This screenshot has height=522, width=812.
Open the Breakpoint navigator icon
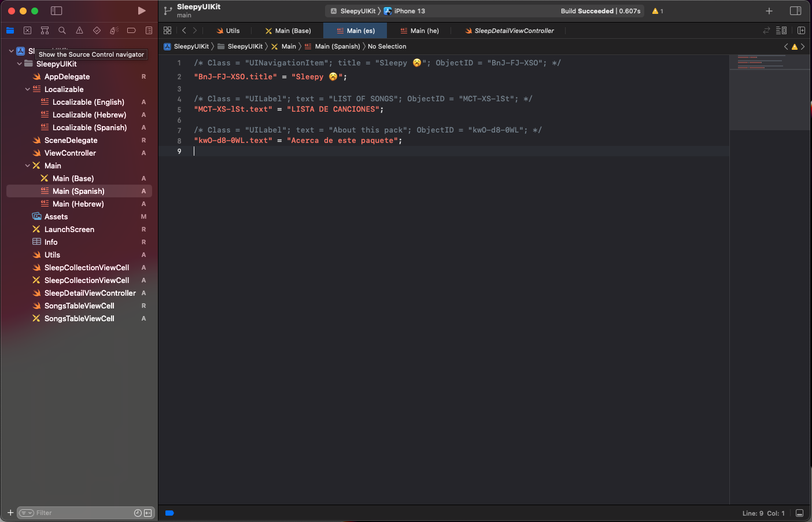pyautogui.click(x=131, y=31)
